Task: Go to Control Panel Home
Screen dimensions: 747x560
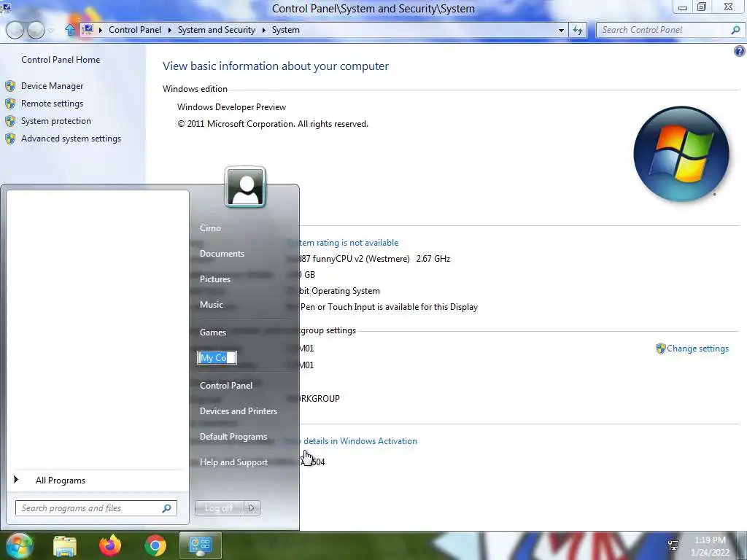Action: click(61, 60)
